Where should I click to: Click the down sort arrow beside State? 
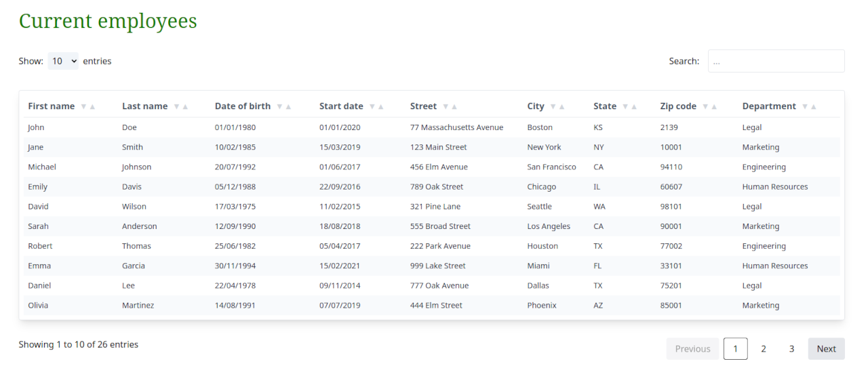[x=625, y=107]
